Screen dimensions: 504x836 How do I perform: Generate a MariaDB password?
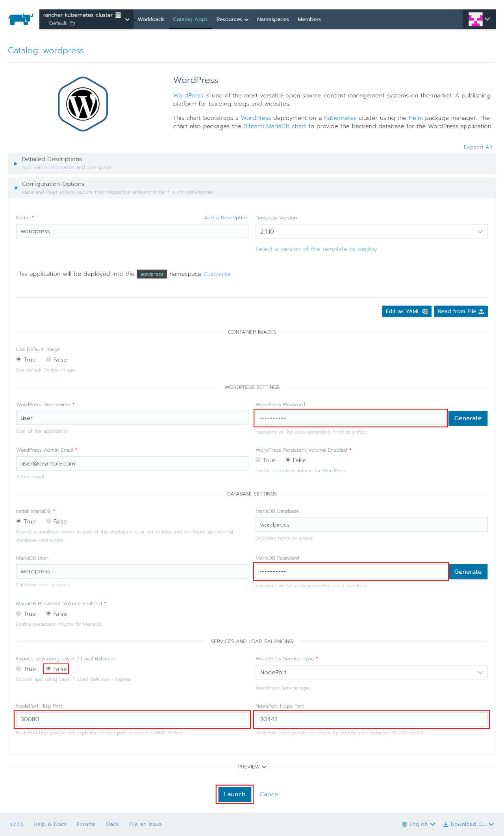(468, 572)
